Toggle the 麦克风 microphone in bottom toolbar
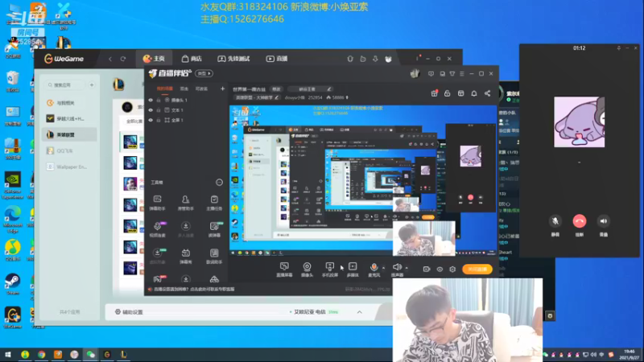644x362 pixels. (x=374, y=269)
